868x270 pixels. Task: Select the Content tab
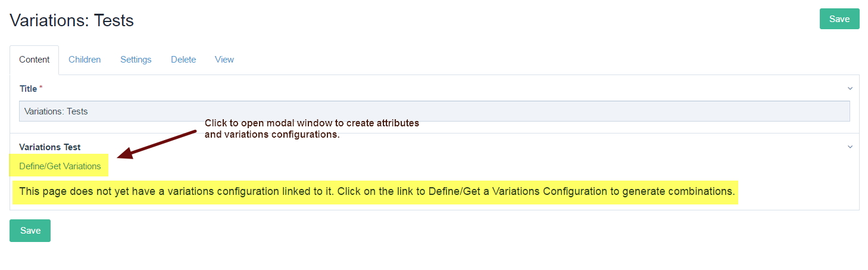[x=35, y=60]
